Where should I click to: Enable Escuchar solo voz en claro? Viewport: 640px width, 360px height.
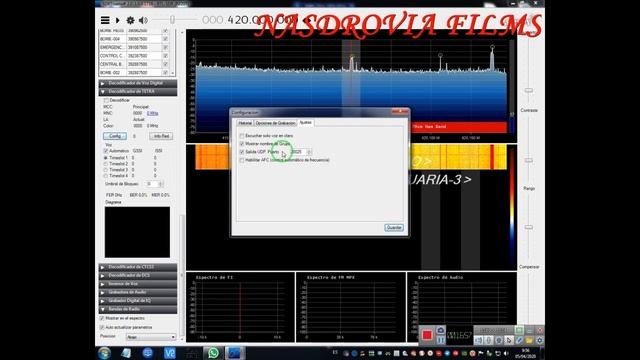point(242,136)
